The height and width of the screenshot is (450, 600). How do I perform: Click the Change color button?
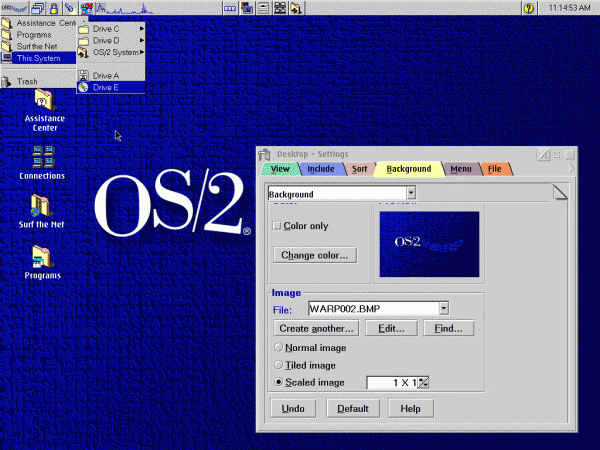tap(314, 255)
